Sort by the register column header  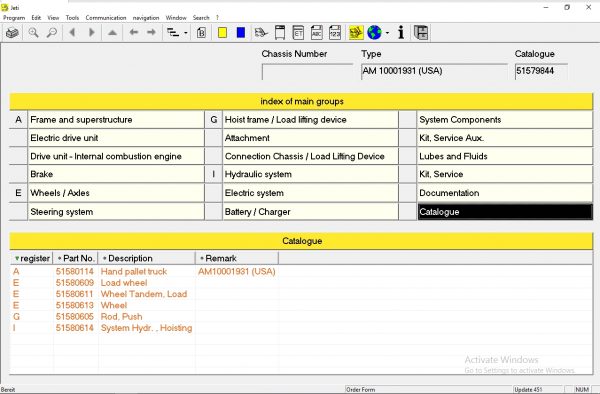pyautogui.click(x=31, y=258)
